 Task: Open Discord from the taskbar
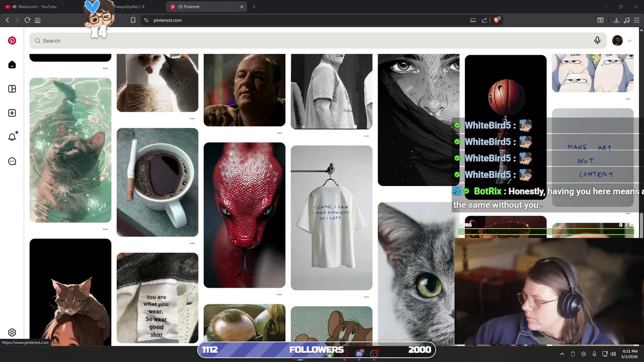[x=359, y=353]
